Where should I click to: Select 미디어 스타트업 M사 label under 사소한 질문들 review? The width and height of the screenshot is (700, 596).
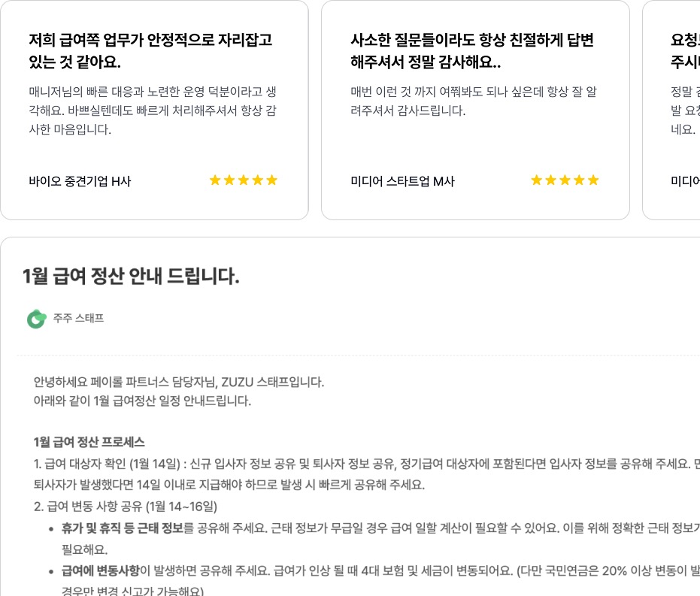click(x=402, y=181)
